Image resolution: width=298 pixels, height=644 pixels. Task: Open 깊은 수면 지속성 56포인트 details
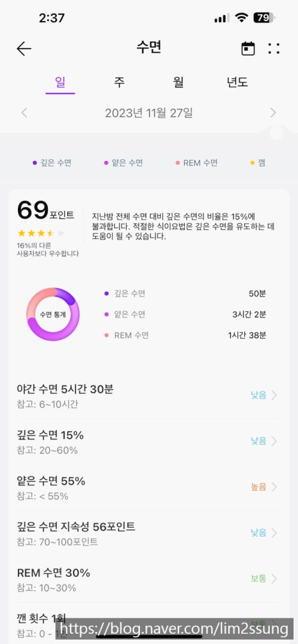[x=148, y=533]
